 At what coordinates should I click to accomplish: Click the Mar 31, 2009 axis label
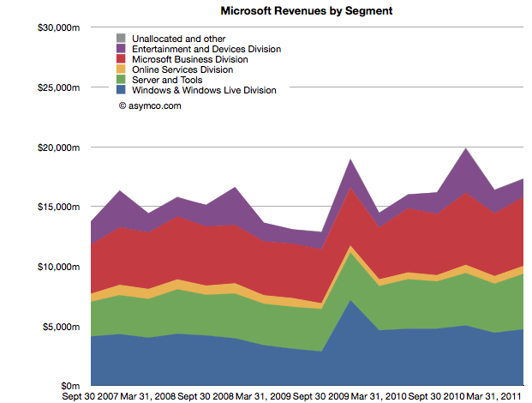coord(263,396)
